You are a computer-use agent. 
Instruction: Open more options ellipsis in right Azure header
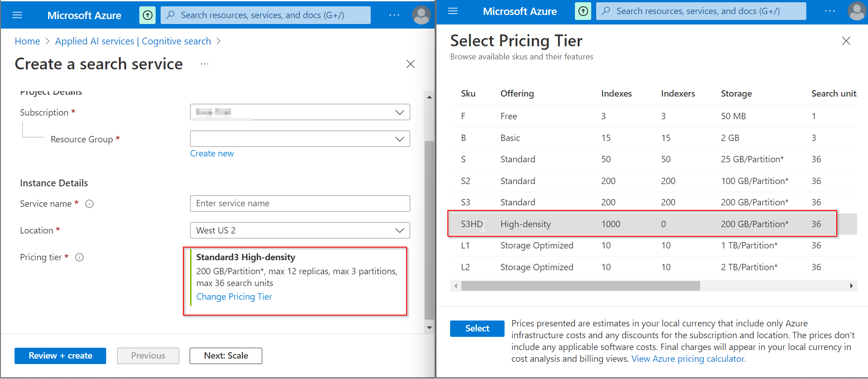click(x=830, y=11)
